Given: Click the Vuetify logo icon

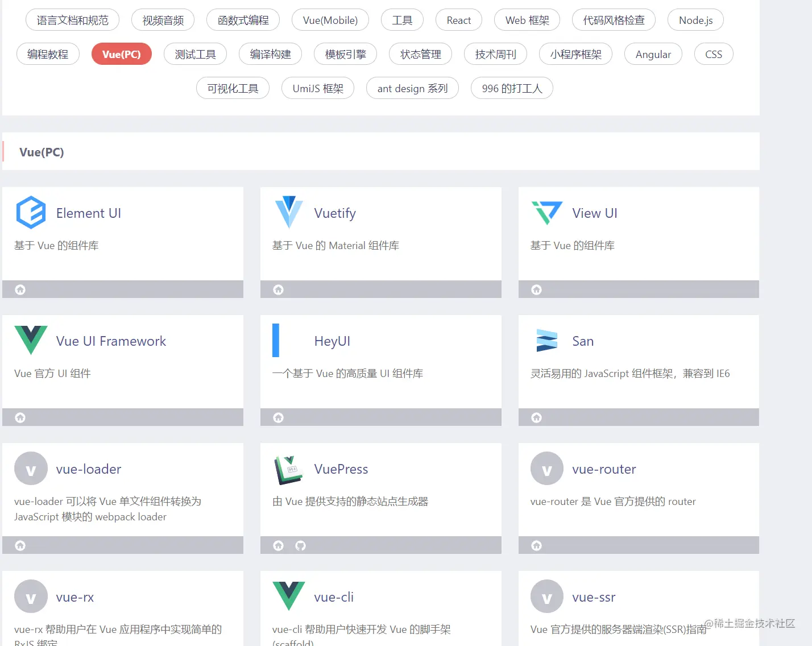Looking at the screenshot, I should pos(289,213).
